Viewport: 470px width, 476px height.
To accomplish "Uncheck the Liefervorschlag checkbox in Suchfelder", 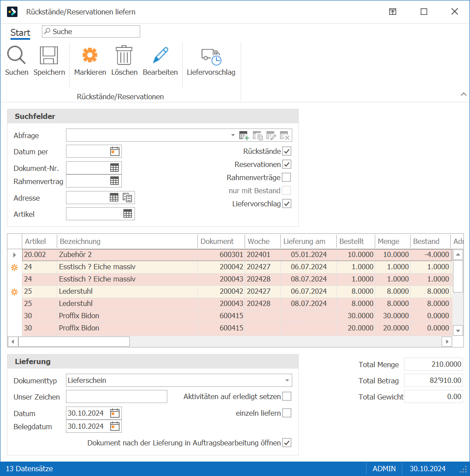I will coord(287,204).
